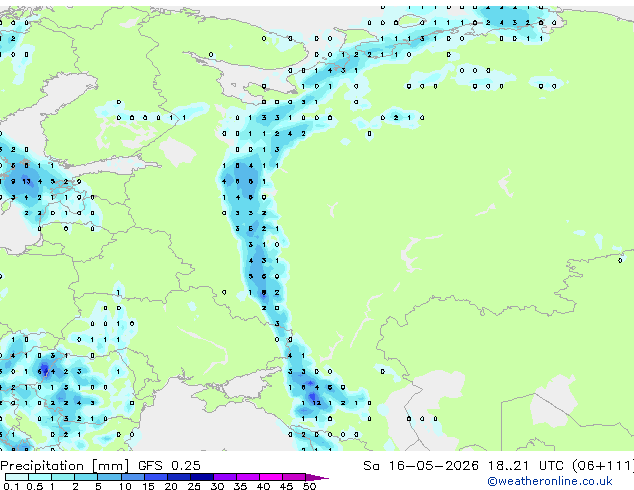Click the 'GFS 0.25' model label
Screen dimensions: 634x490
[169, 466]
